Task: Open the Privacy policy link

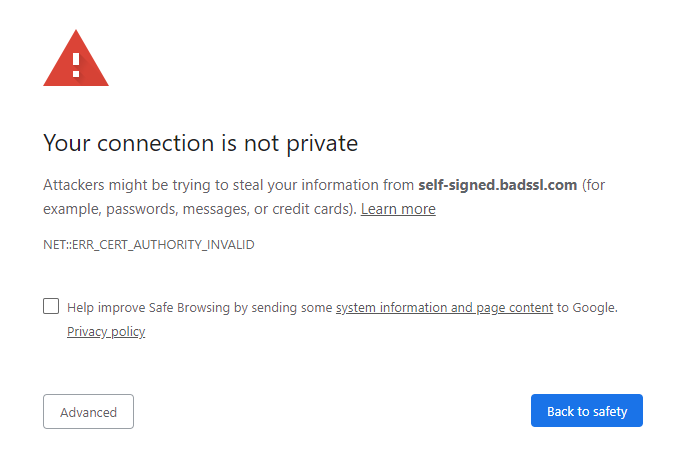Action: click(x=106, y=332)
